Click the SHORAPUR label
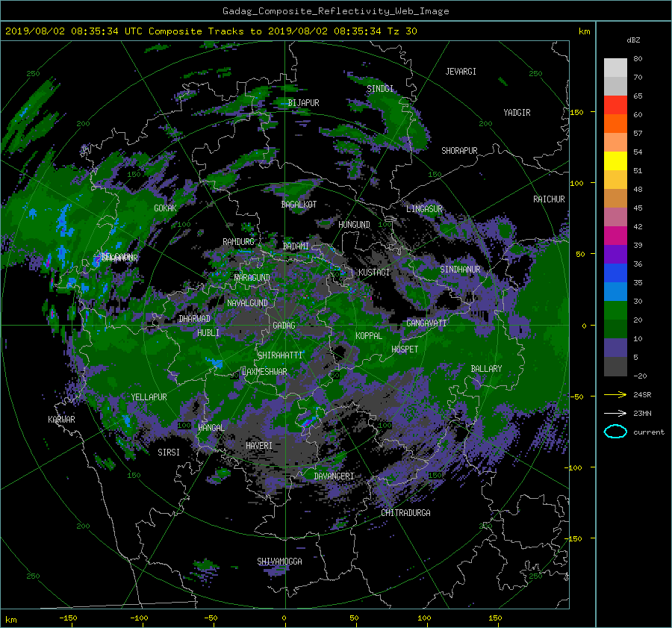This screenshot has width=672, height=628. (x=459, y=151)
